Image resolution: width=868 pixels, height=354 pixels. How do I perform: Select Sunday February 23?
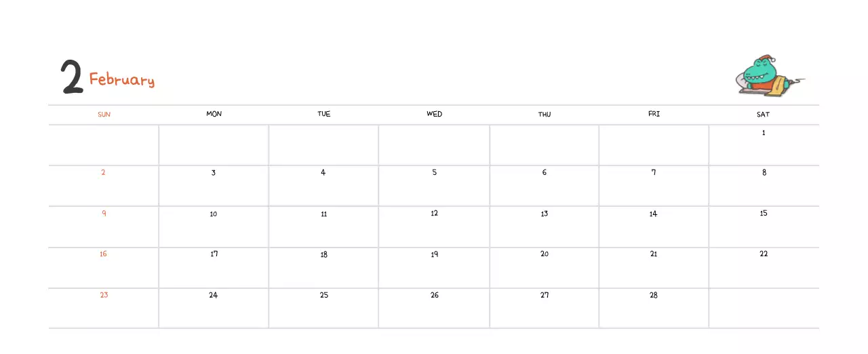(104, 308)
